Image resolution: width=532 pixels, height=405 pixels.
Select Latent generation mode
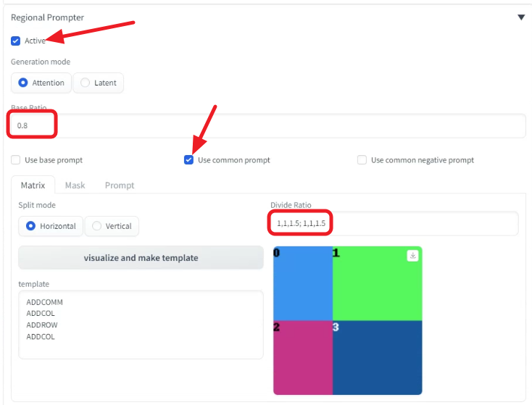pos(99,83)
